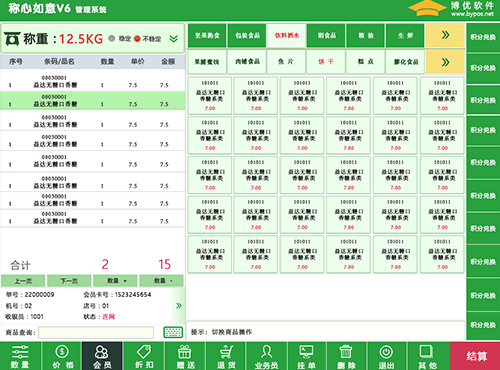Show more main categories with yellow arrow after 生鲜
This screenshot has height=370, width=500.
click(x=445, y=35)
